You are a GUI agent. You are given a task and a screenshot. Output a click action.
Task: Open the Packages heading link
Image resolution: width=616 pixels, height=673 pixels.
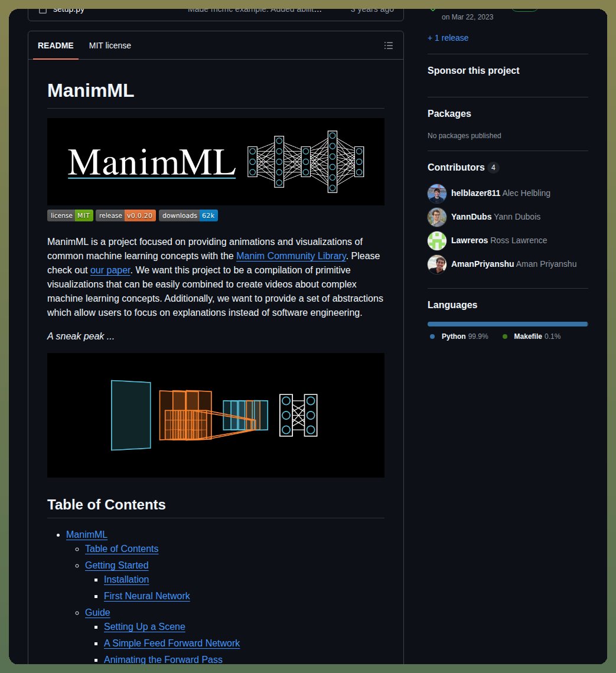point(449,114)
